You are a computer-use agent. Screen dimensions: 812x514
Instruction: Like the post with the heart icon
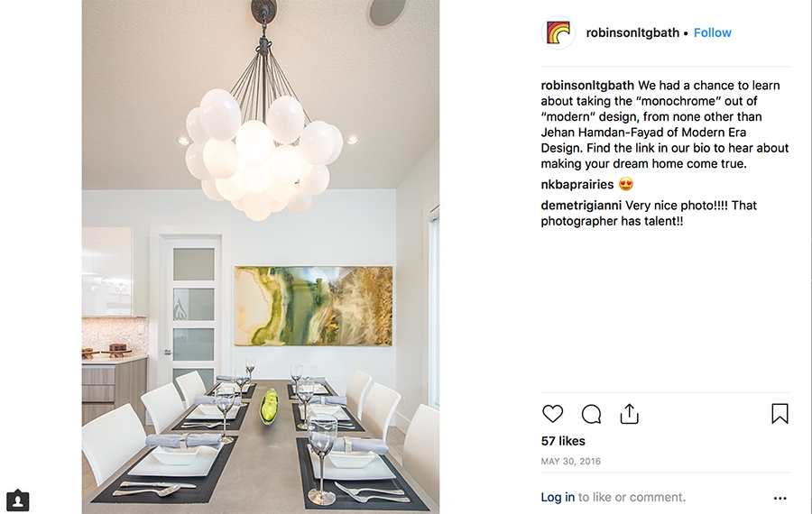pyautogui.click(x=552, y=414)
